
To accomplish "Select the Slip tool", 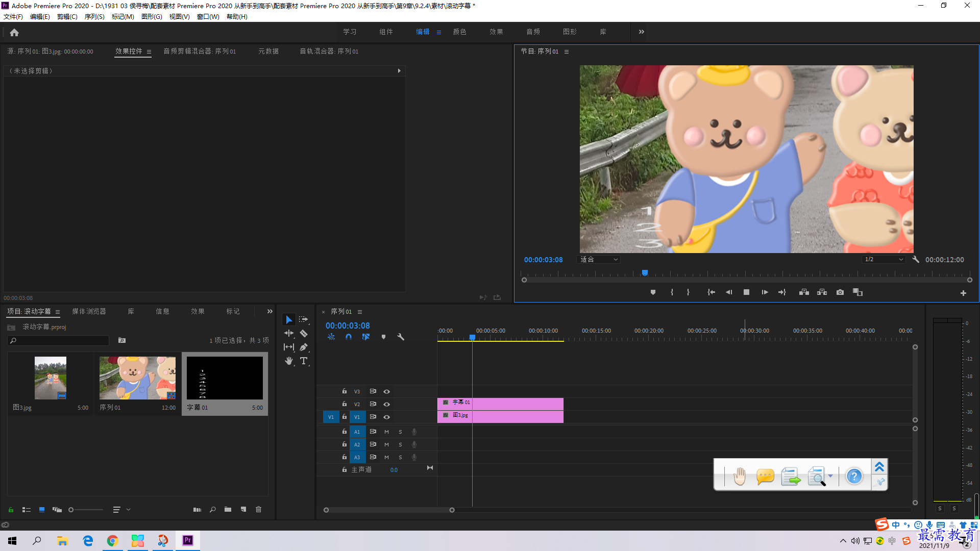I will [x=289, y=347].
